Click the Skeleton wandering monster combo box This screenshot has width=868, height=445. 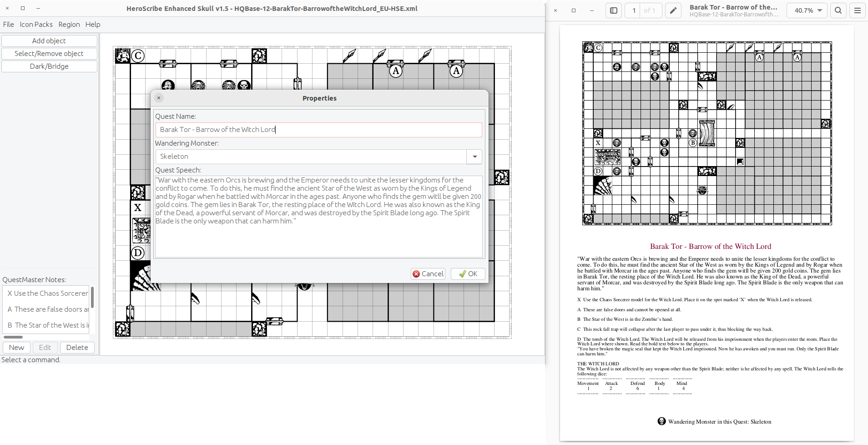311,157
